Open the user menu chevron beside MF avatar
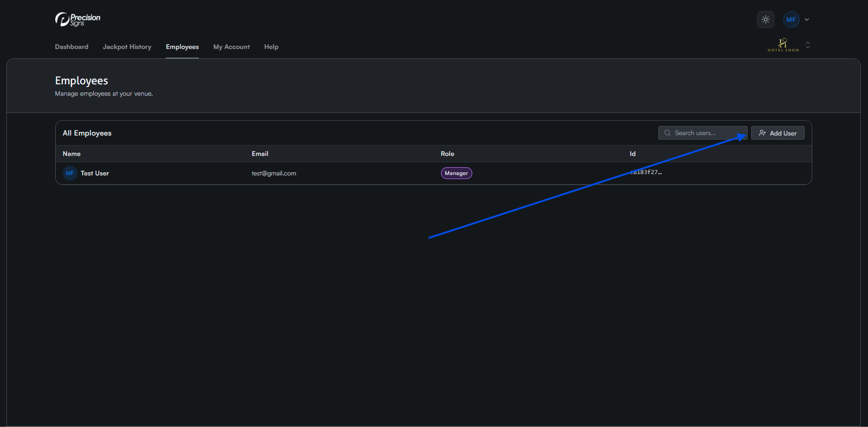The height and width of the screenshot is (427, 868). coord(807,19)
